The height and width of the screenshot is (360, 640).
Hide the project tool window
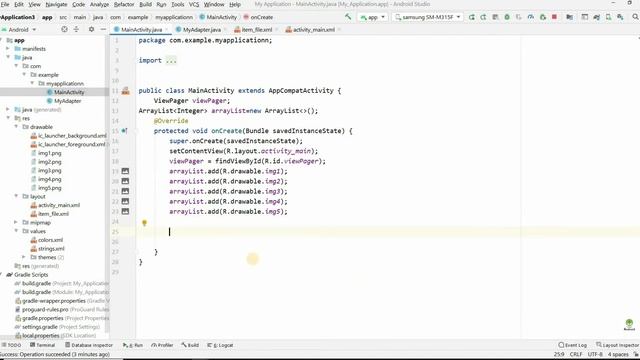[103, 29]
